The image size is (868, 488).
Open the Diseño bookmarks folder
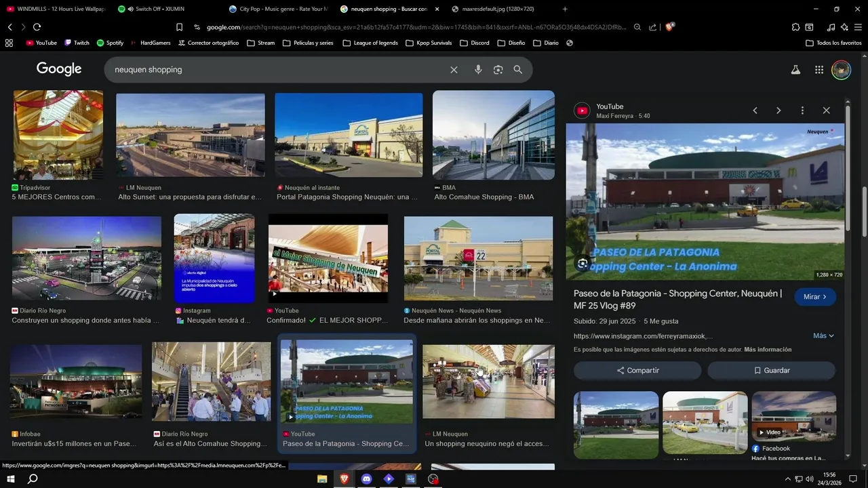[x=511, y=43]
